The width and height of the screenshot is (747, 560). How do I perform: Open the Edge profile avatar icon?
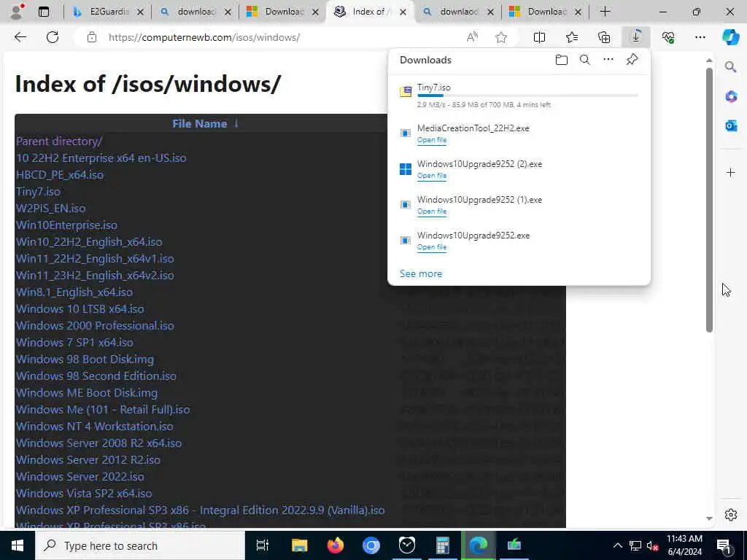point(17,12)
